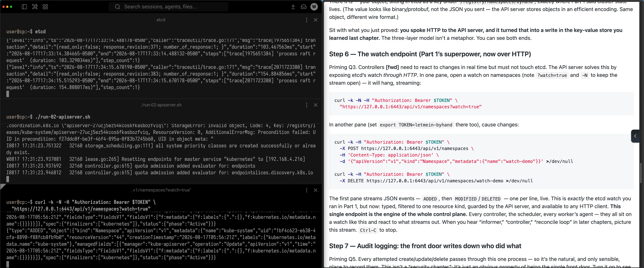Focus the 'Search sessions, agents, files...' field
The image size is (644, 268).
click(168, 7)
